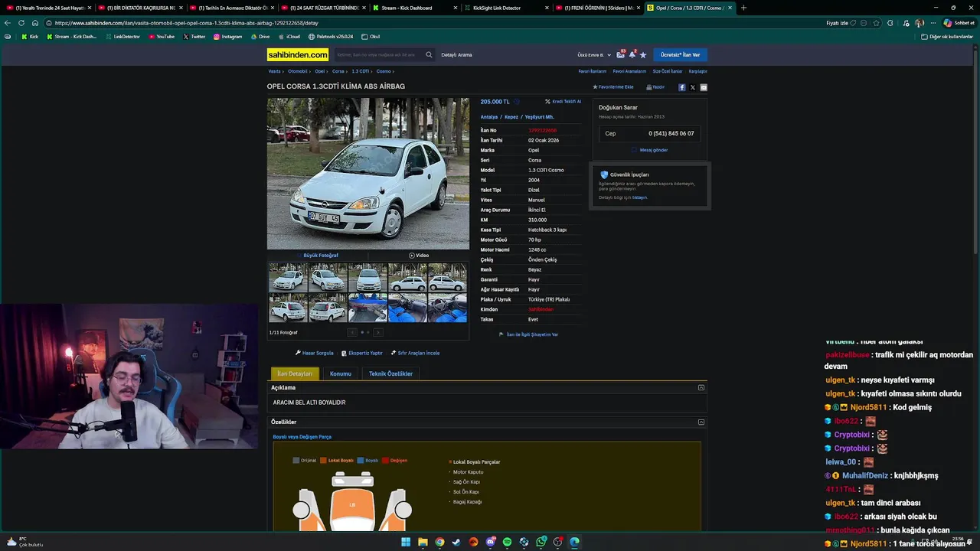Open Windows Start menu
The width and height of the screenshot is (980, 551).
[406, 543]
